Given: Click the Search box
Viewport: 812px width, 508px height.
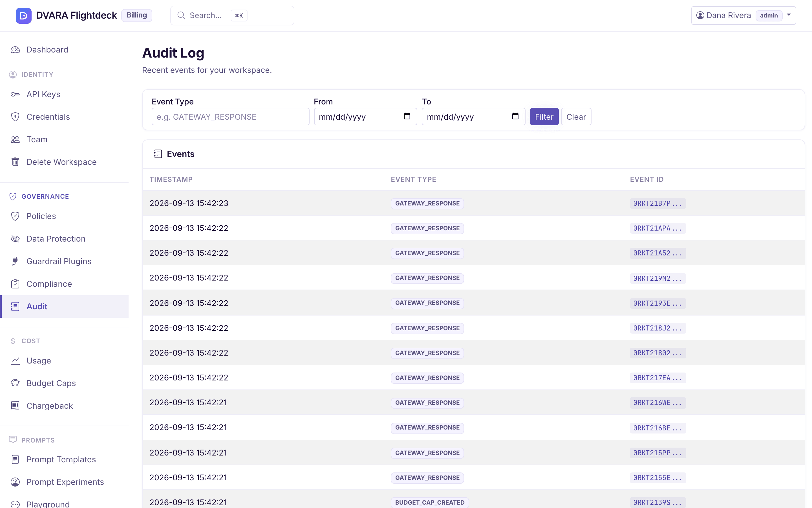Looking at the screenshot, I should 232,16.
